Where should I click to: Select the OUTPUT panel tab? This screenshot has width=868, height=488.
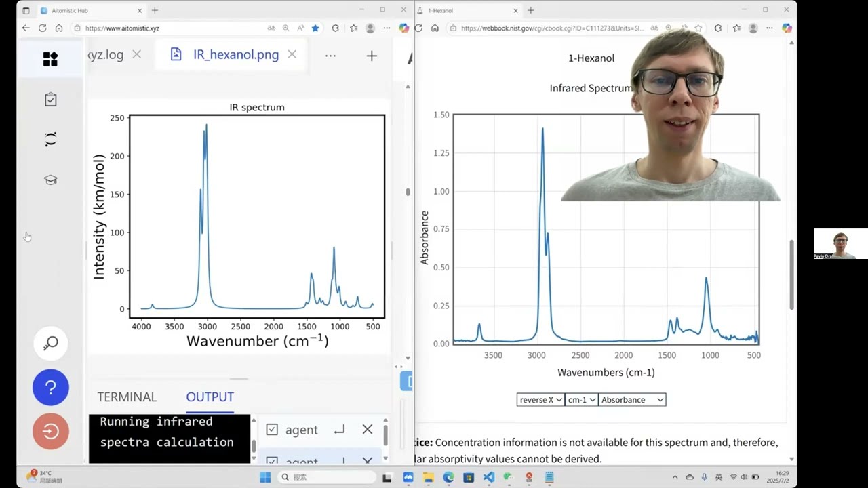click(210, 397)
